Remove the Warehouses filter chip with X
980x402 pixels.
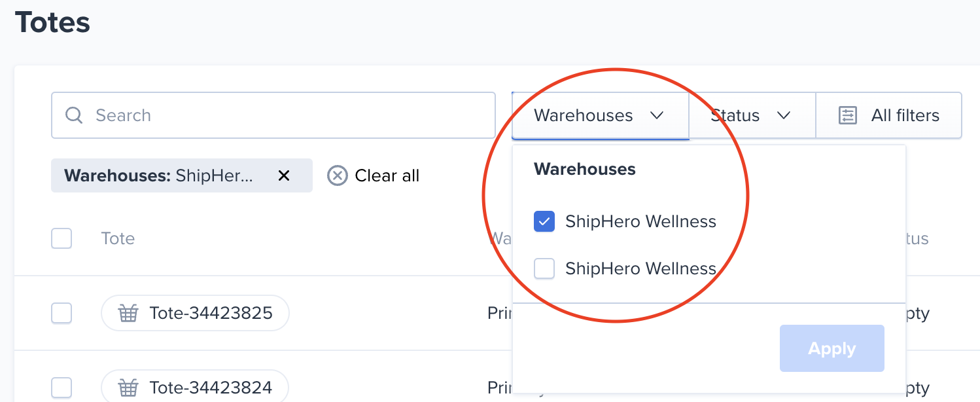coord(284,175)
